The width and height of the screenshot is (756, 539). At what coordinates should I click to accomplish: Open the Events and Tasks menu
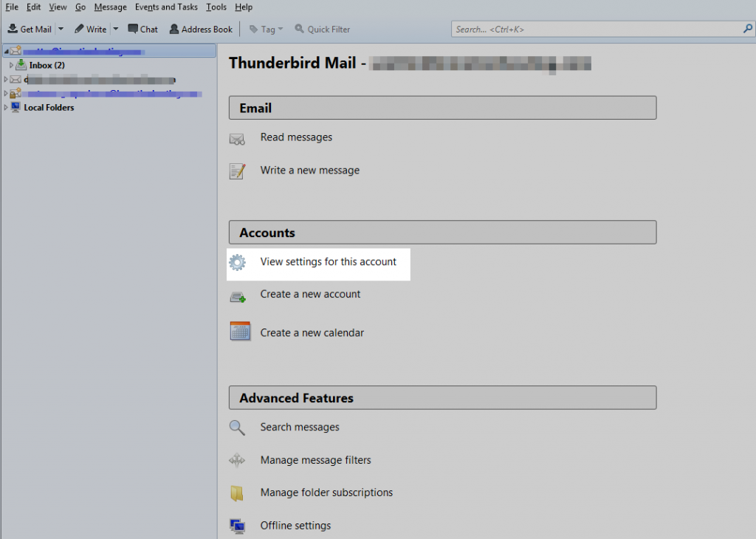tap(166, 7)
